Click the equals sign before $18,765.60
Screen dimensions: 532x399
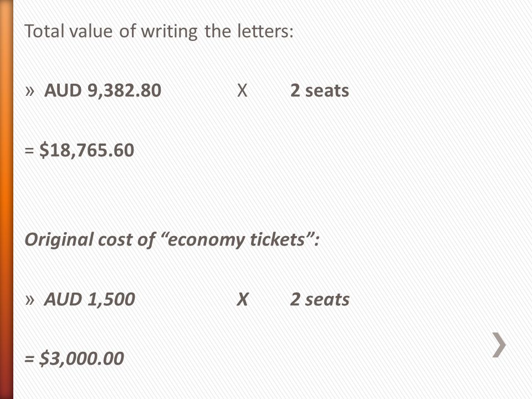tap(29, 151)
